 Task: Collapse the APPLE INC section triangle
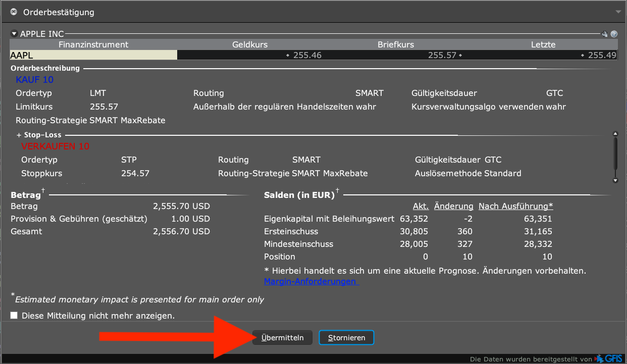click(x=14, y=34)
